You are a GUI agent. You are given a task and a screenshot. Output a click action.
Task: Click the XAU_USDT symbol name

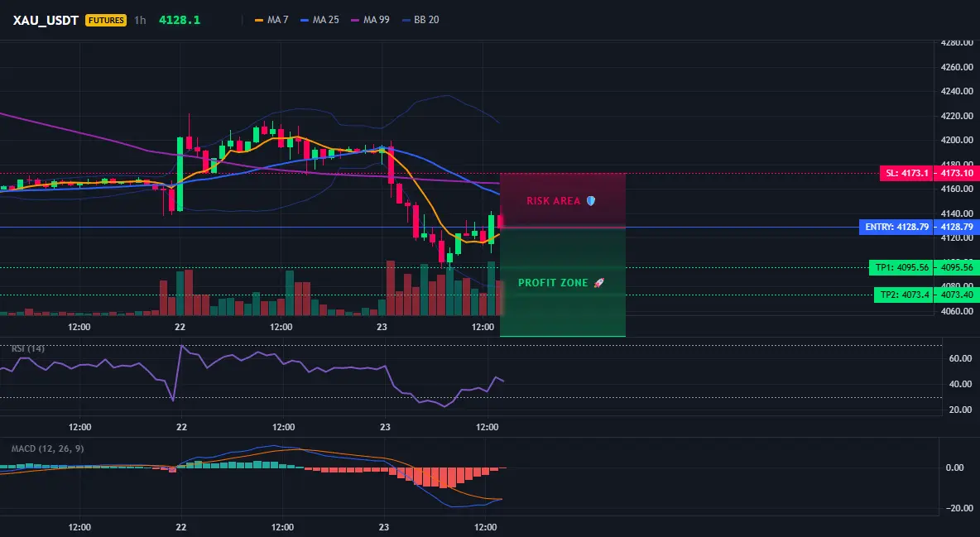click(x=46, y=20)
